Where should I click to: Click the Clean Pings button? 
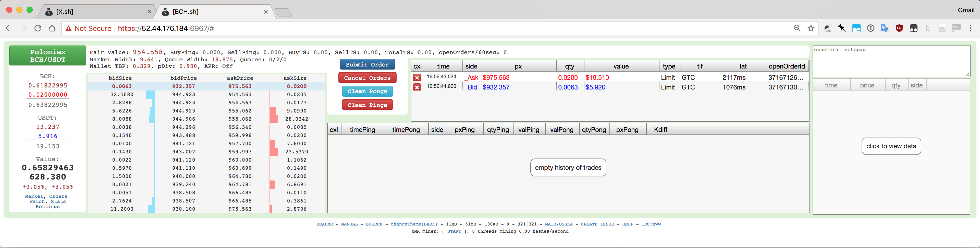(x=367, y=105)
